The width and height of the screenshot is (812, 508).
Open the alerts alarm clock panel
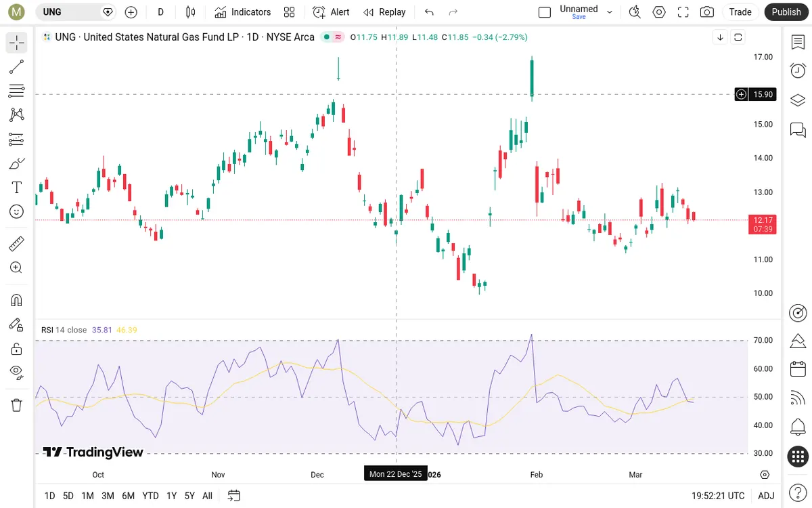tap(798, 70)
